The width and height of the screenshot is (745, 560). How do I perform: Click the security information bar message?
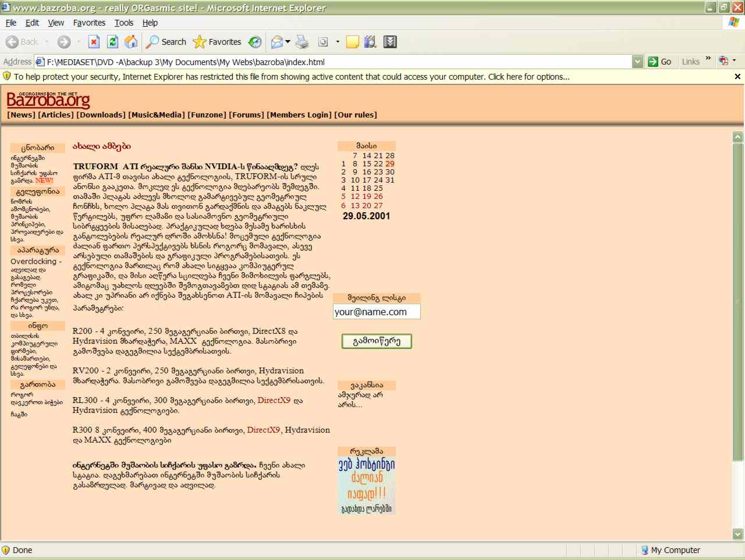coord(292,77)
